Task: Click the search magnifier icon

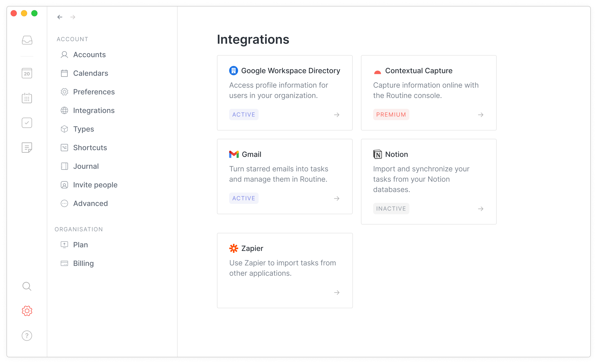Action: click(27, 286)
